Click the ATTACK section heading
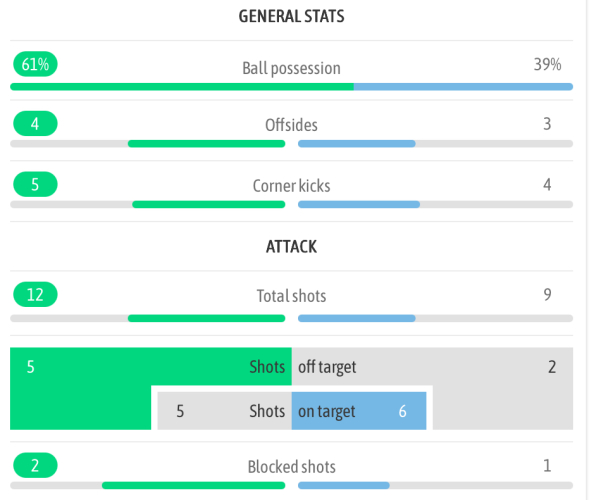The width and height of the screenshot is (601, 500). pos(291,246)
